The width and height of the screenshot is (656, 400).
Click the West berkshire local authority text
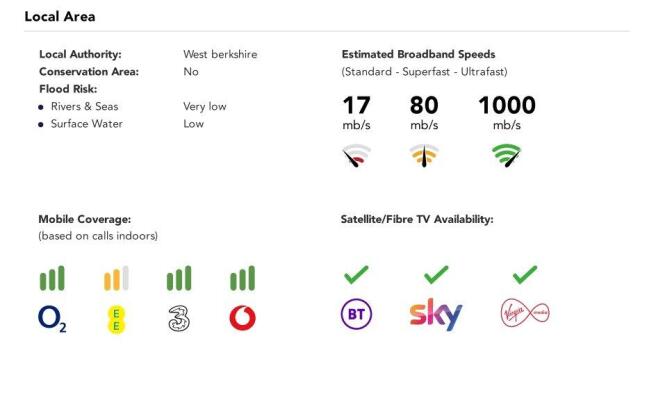tap(220, 54)
